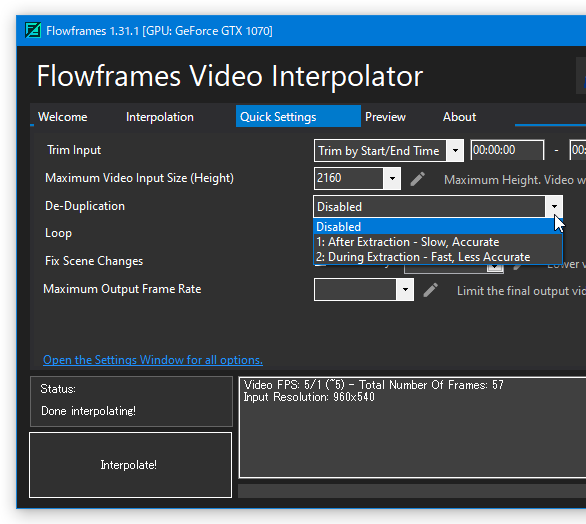Click the 00:00:00 trim start time field

(507, 150)
